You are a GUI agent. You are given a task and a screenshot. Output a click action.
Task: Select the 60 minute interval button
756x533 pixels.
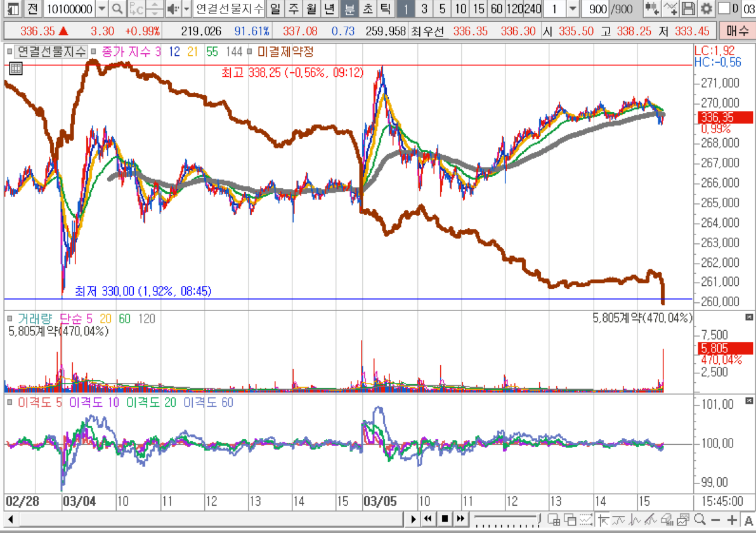(x=497, y=9)
